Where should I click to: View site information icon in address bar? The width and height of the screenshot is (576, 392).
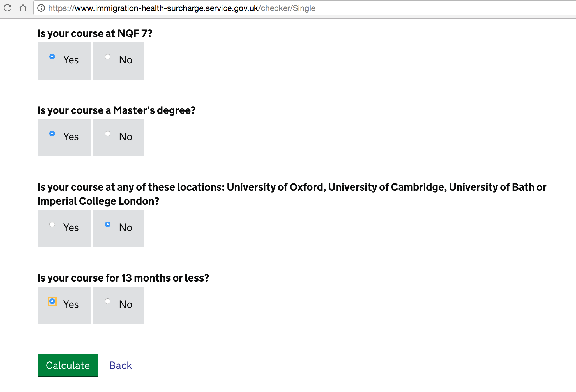click(41, 8)
